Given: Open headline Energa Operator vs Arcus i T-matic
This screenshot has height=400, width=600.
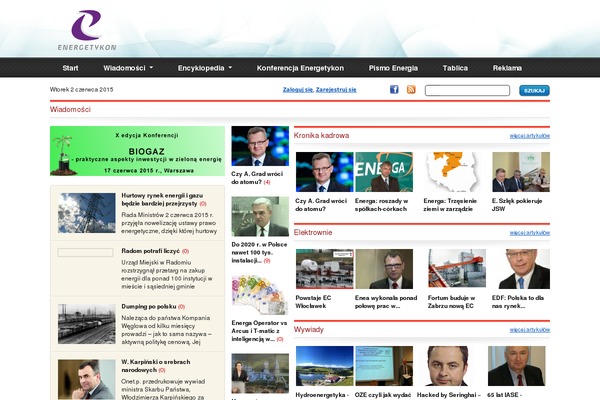Looking at the screenshot, I should [x=259, y=331].
